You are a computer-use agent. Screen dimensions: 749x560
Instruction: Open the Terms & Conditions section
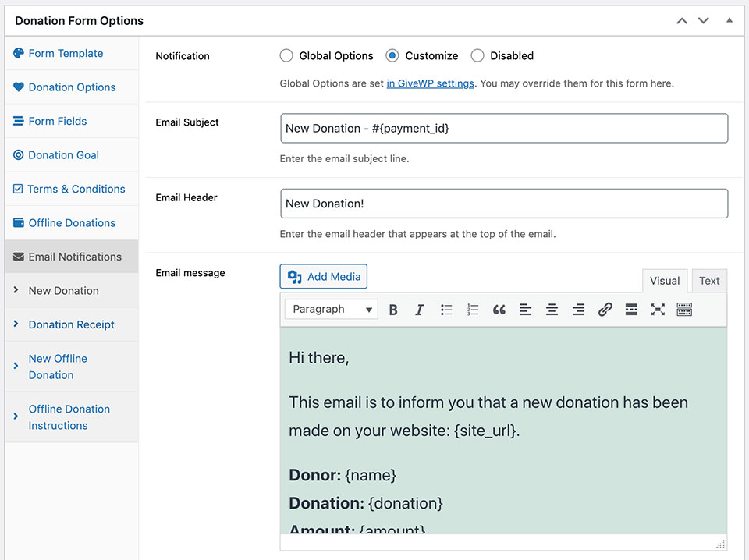[72, 189]
